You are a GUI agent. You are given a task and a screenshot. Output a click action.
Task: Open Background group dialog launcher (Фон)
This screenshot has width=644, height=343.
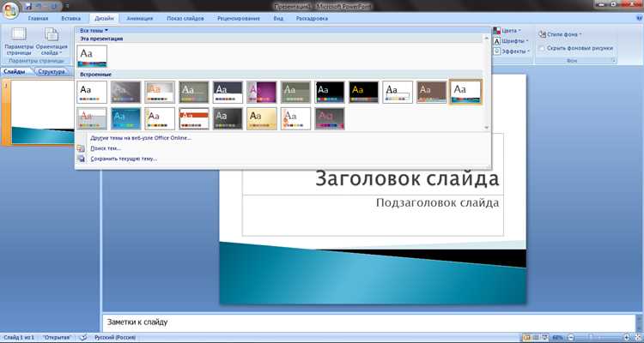click(x=614, y=61)
